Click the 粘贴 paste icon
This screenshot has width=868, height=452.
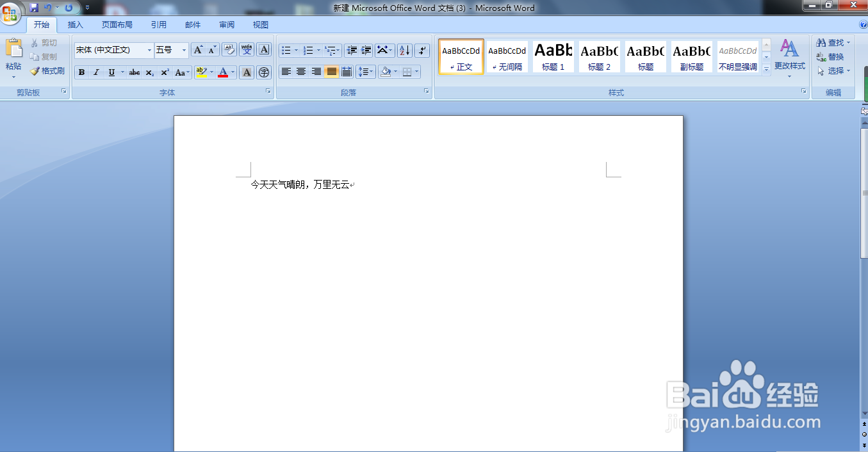(x=13, y=49)
